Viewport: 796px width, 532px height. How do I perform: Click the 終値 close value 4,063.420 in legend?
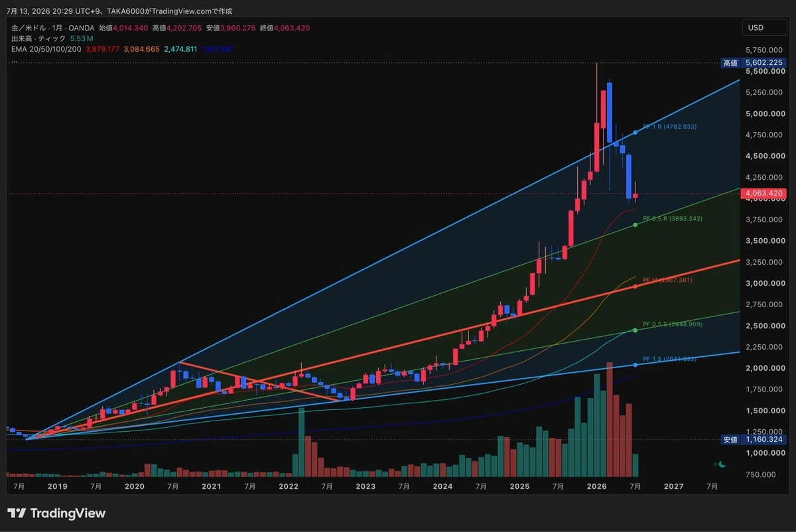(293, 28)
